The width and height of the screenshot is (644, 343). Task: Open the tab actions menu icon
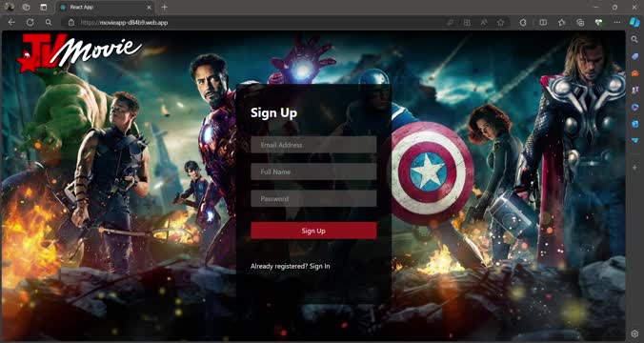44,7
